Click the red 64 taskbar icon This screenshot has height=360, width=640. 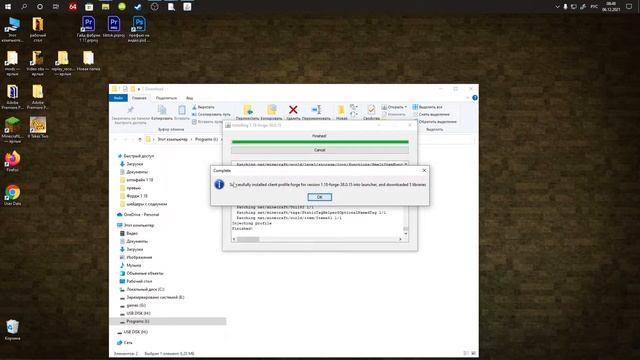(73, 7)
